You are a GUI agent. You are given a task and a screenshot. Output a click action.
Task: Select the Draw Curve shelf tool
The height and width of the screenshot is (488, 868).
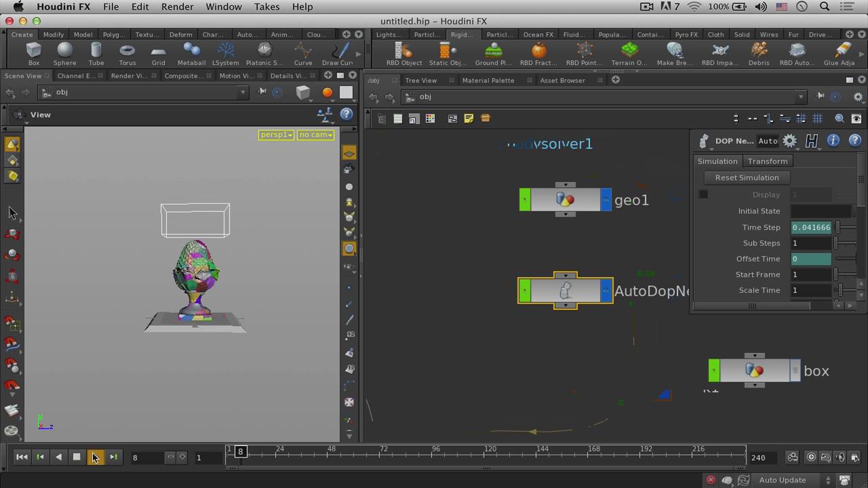(x=337, y=54)
